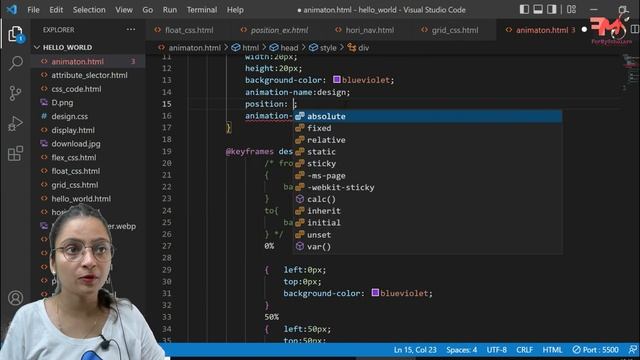Open the File menu
This screenshot has width=640, height=360.
[33, 9]
